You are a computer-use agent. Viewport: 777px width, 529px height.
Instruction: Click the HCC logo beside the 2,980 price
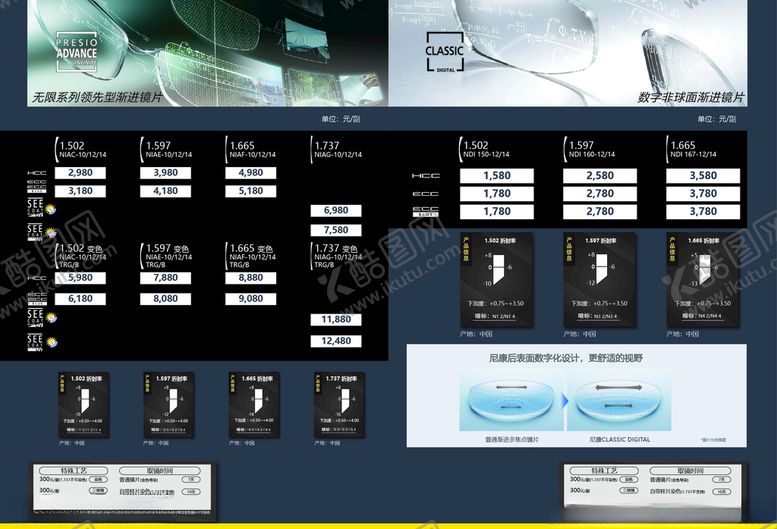pos(37,174)
